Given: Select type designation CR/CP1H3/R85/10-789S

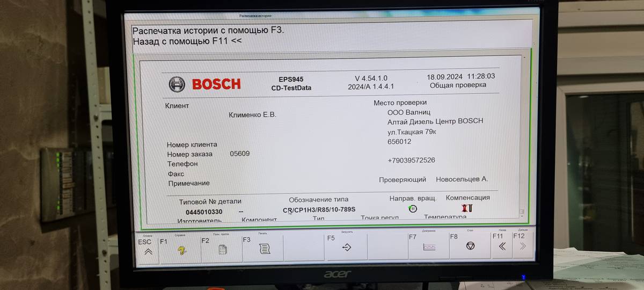Looking at the screenshot, I should tap(319, 209).
